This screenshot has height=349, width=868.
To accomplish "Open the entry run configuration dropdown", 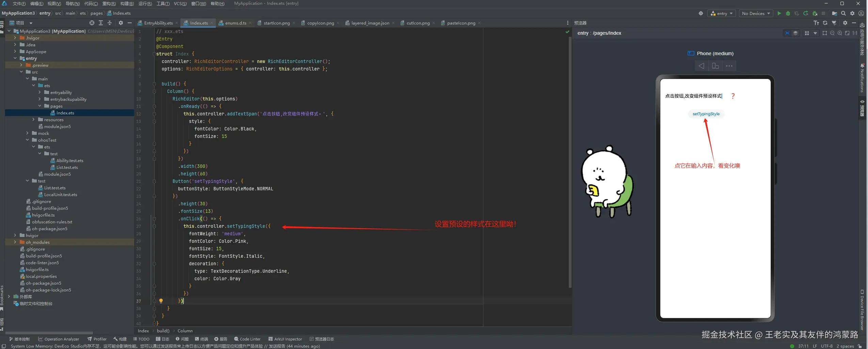I will pyautogui.click(x=722, y=13).
